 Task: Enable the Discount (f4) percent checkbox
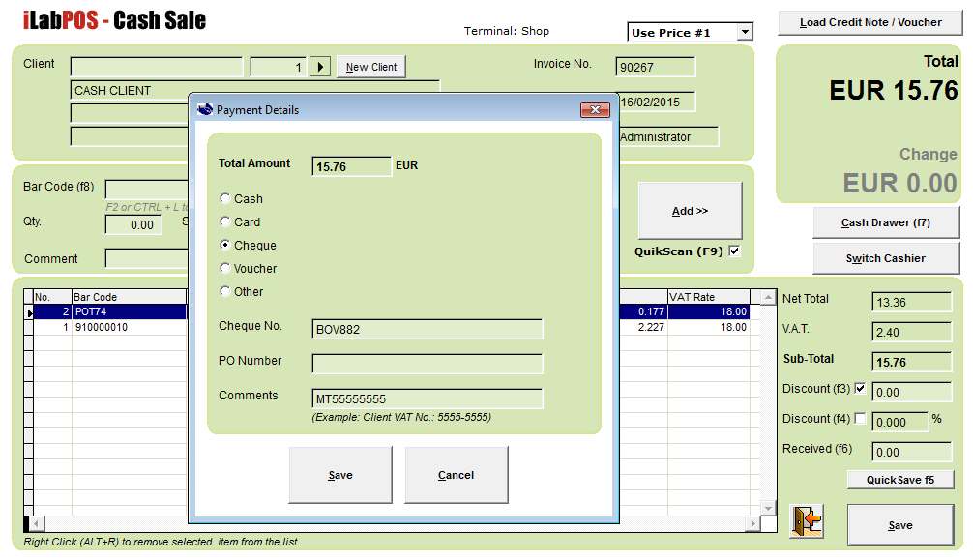(860, 418)
